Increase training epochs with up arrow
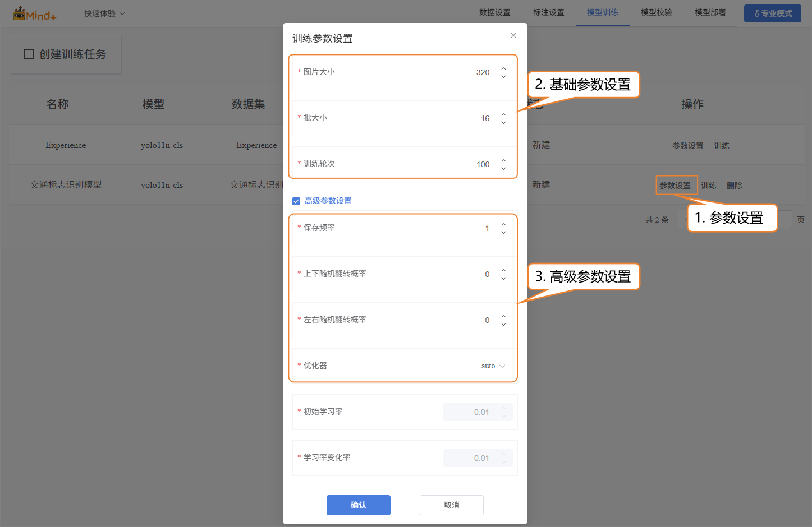The height and width of the screenshot is (527, 812). [503, 160]
